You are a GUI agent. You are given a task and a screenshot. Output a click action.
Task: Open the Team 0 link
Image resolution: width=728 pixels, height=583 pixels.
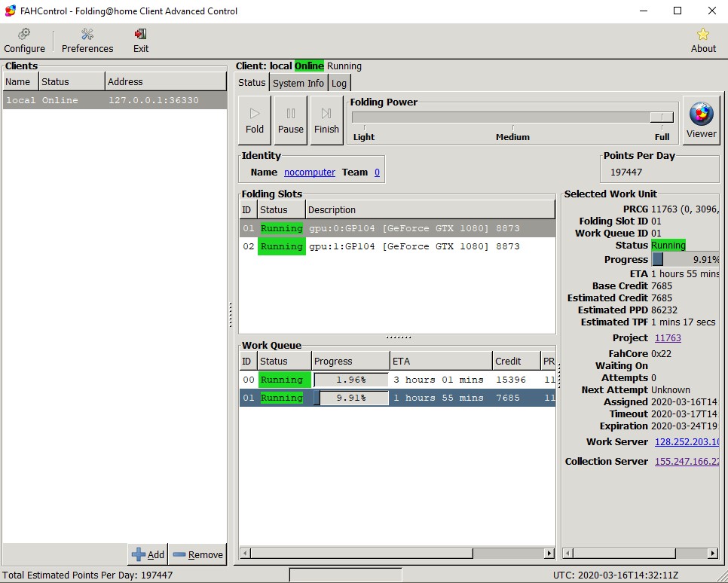377,172
